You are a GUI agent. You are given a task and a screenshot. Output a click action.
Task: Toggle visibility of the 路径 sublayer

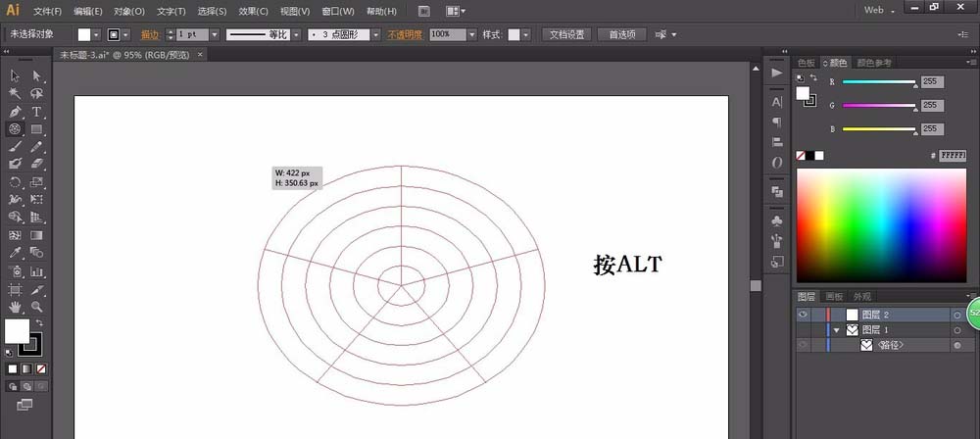(804, 345)
